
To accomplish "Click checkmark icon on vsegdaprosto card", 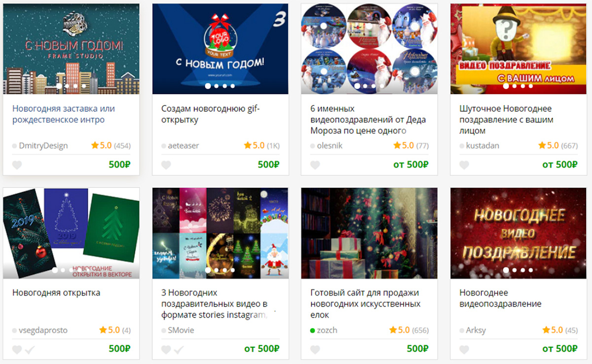I will (x=30, y=350).
